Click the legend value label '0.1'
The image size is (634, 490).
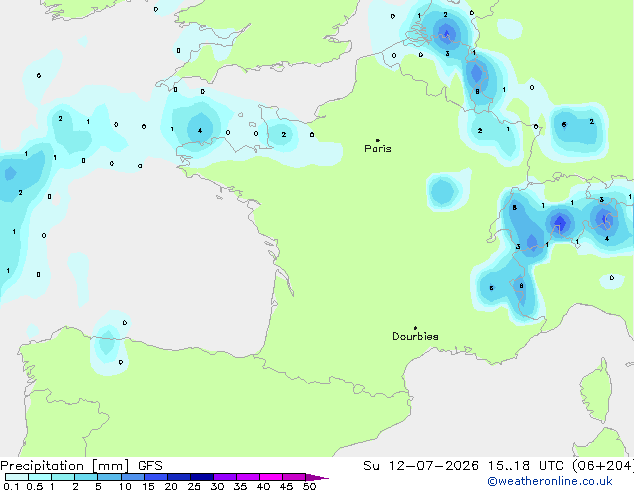point(11,486)
